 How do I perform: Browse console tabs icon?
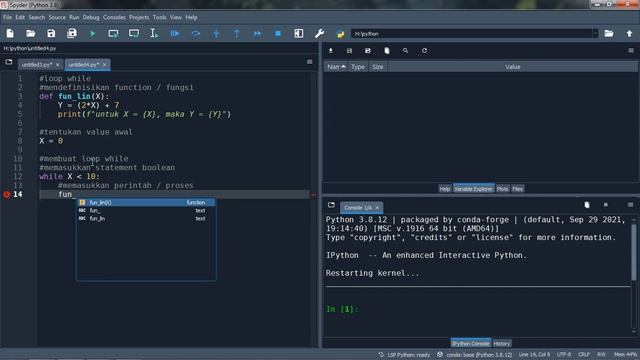tap(331, 204)
